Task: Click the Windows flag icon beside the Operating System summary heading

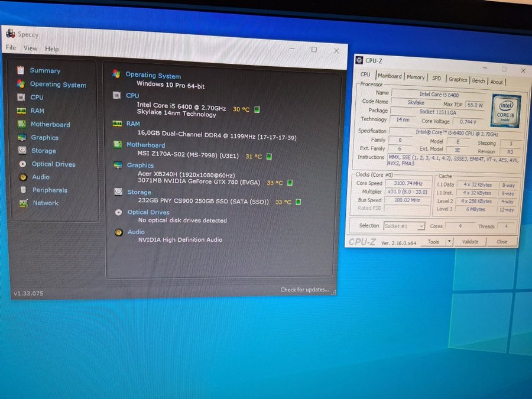Action: point(116,74)
